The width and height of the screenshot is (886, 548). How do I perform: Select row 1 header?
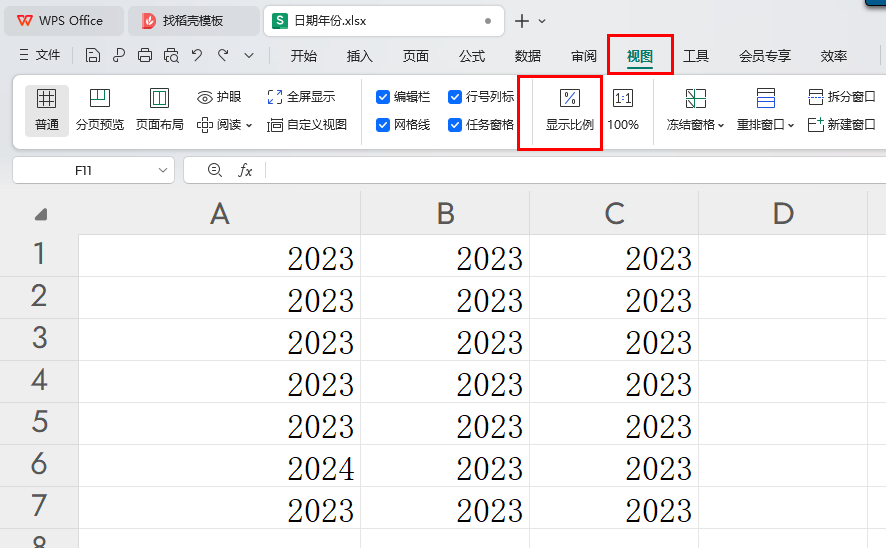click(x=39, y=255)
